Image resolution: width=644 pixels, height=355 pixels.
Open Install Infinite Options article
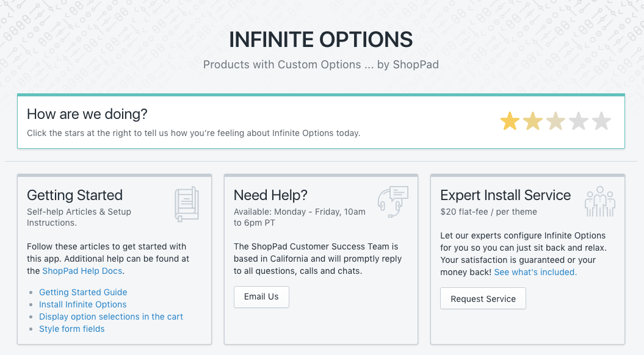[x=82, y=304]
